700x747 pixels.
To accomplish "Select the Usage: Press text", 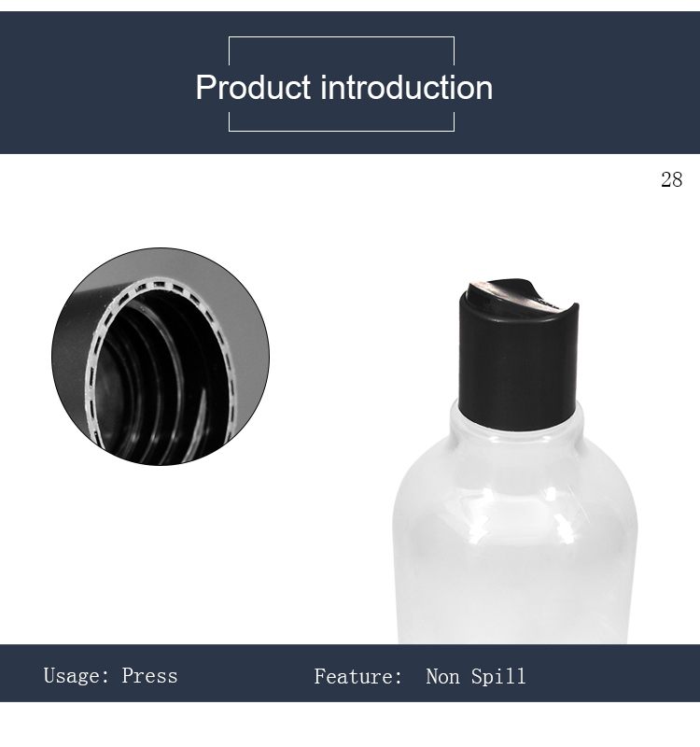I will click(x=110, y=675).
